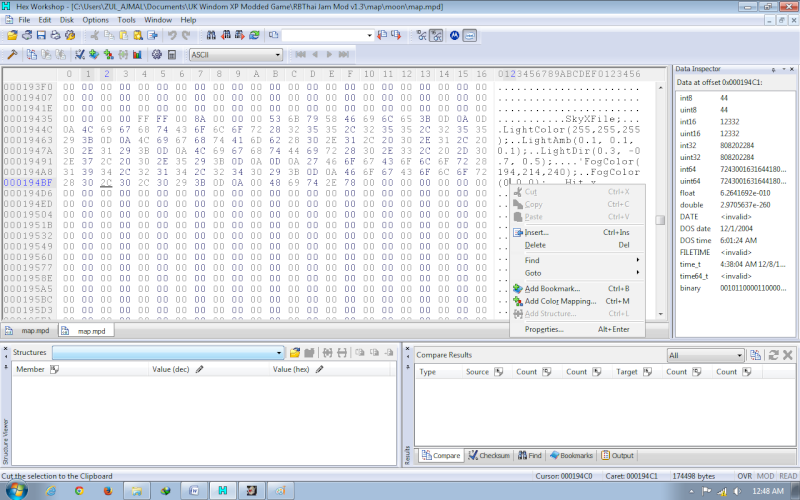Open the Disk menu
Image resolution: width=800 pixels, height=500 pixels.
tap(67, 20)
